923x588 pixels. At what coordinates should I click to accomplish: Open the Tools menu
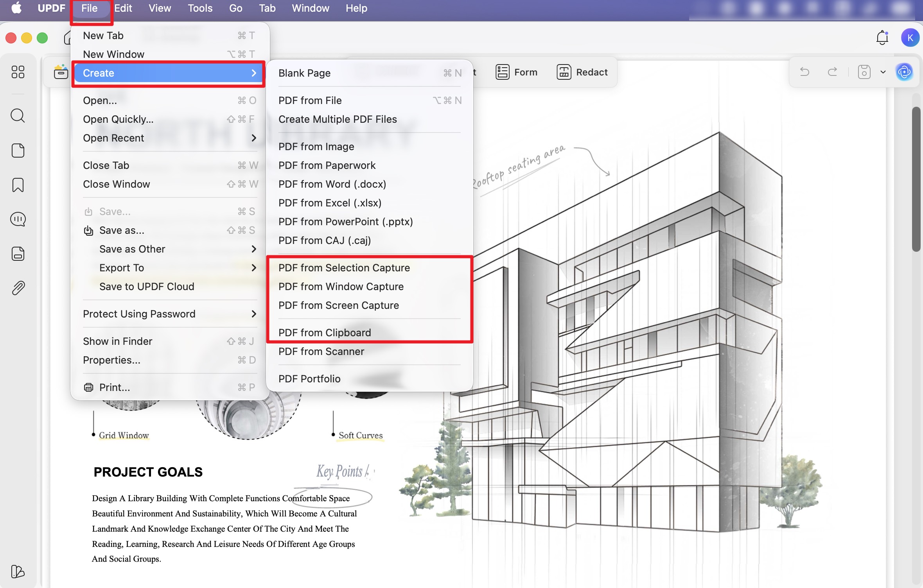tap(200, 8)
